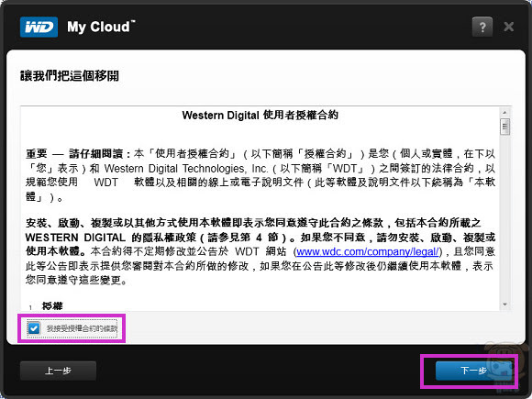
Task: Click the 重要 — 請仔細閱讀 paragraph
Action: click(260, 175)
